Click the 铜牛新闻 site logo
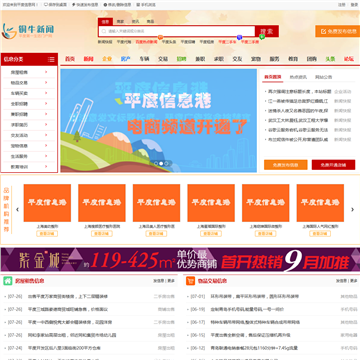Image resolution: width=360 pixels, height=360 pixels. pyautogui.click(x=28, y=31)
